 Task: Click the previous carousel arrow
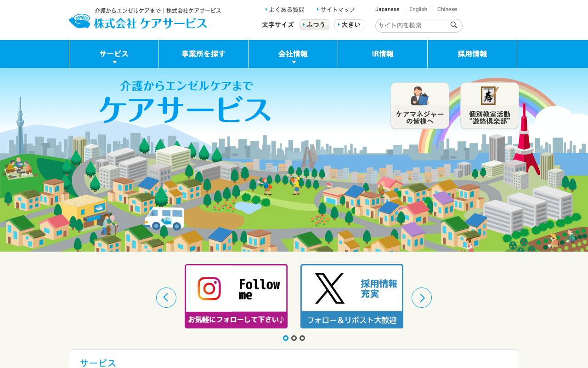click(166, 298)
